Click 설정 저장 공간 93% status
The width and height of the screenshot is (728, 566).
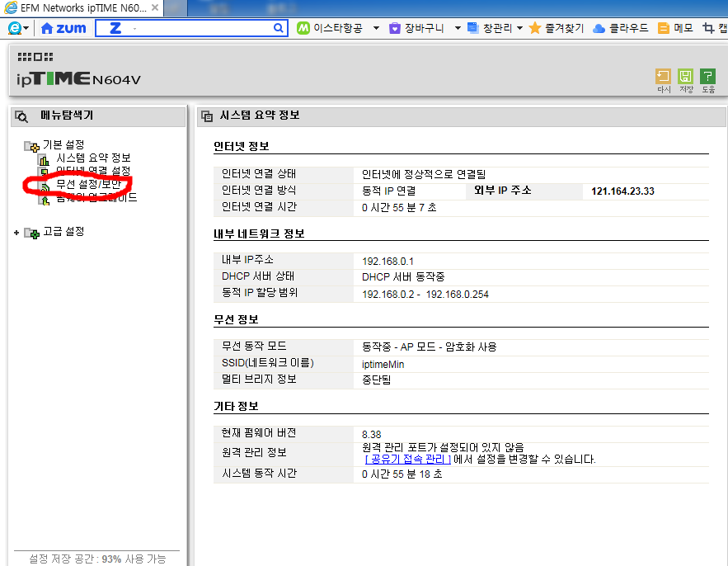(x=97, y=559)
